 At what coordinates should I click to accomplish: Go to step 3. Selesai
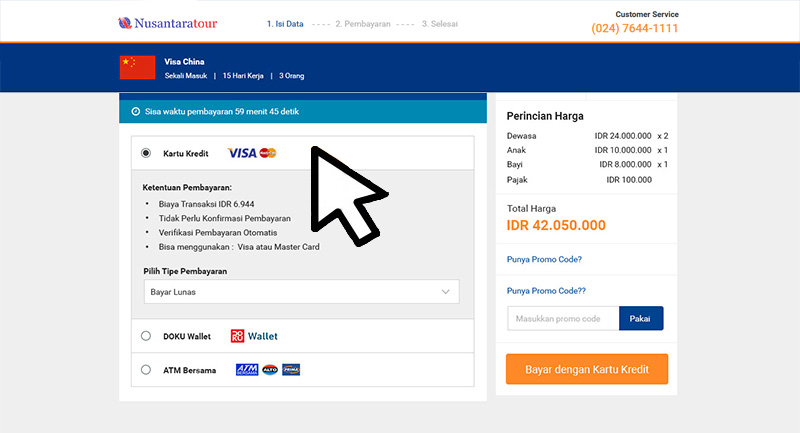click(x=440, y=24)
